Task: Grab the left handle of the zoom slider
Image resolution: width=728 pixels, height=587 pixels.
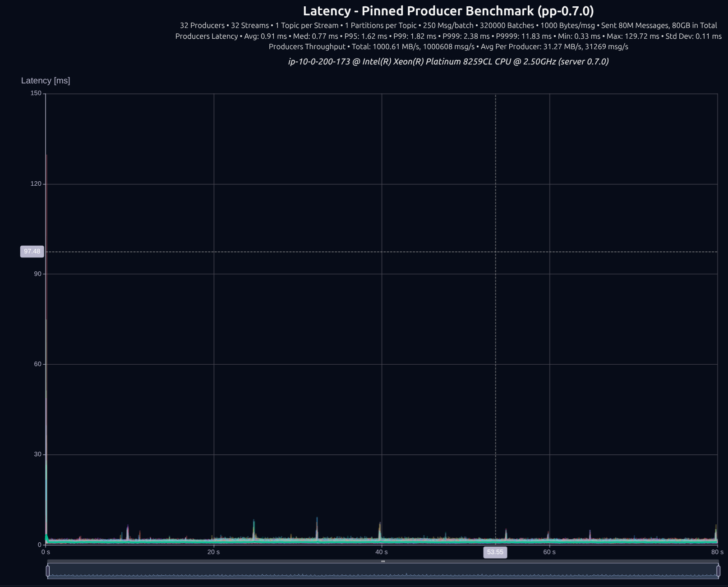Action: pyautogui.click(x=48, y=571)
